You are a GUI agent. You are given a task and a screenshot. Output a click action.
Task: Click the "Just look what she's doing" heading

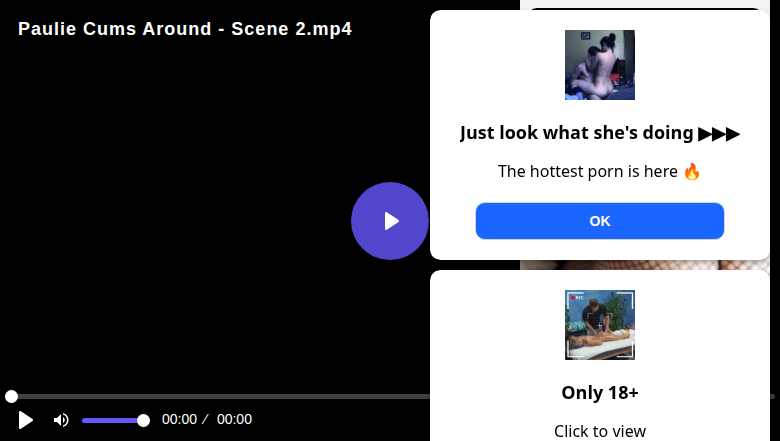click(577, 133)
